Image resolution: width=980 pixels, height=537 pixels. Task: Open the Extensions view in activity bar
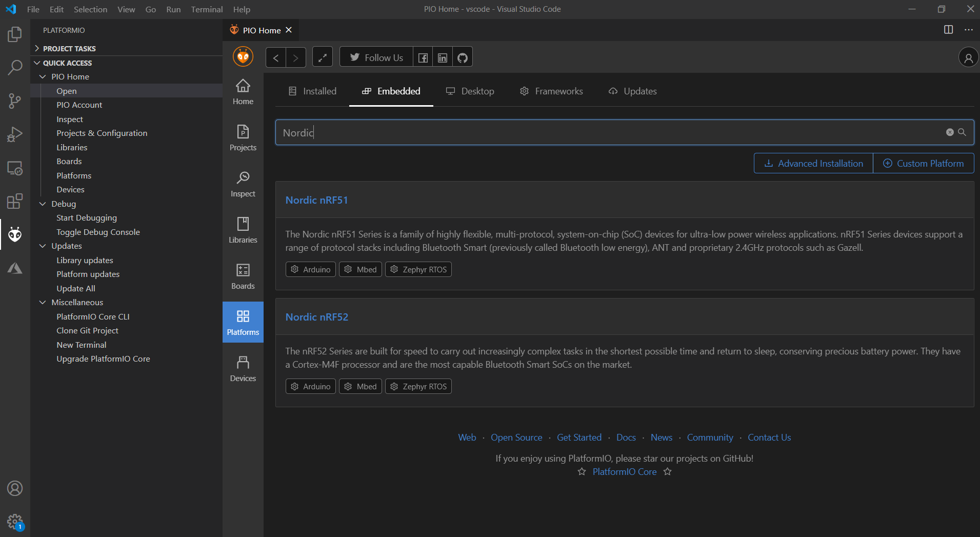(x=15, y=201)
